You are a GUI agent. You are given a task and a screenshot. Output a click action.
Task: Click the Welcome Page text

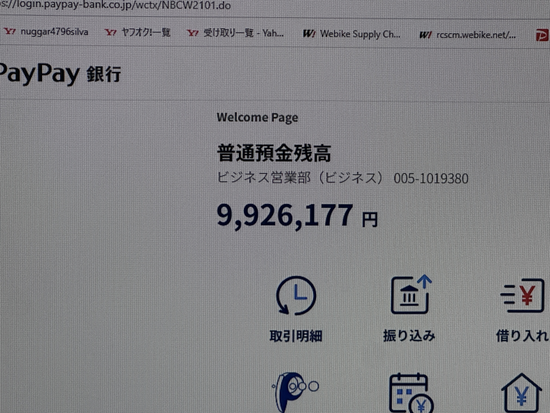257,118
